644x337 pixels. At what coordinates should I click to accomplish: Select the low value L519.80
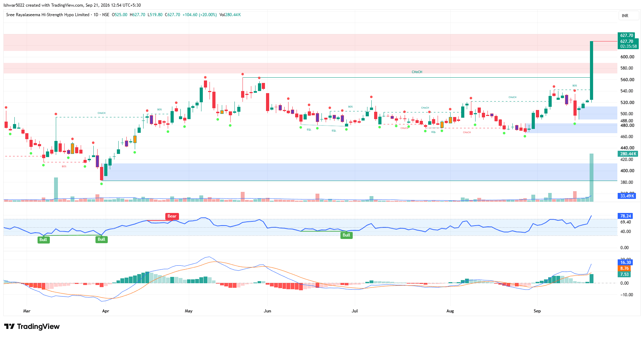155,15
